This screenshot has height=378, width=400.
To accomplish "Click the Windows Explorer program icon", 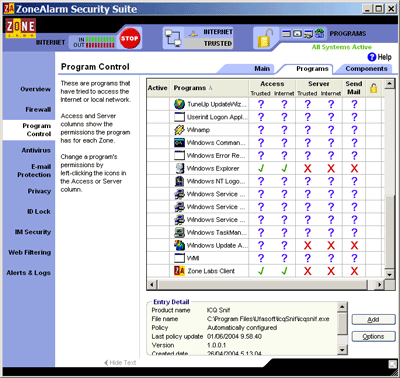I will [x=179, y=168].
